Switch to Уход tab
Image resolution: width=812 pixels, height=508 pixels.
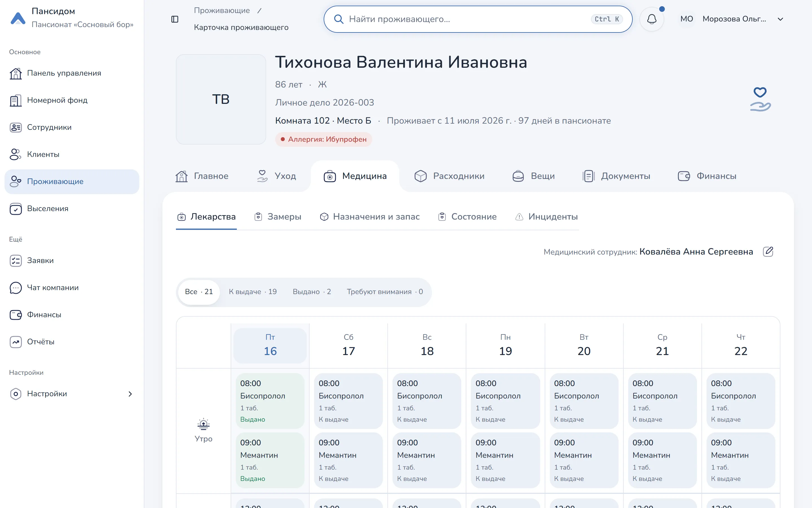pos(276,176)
